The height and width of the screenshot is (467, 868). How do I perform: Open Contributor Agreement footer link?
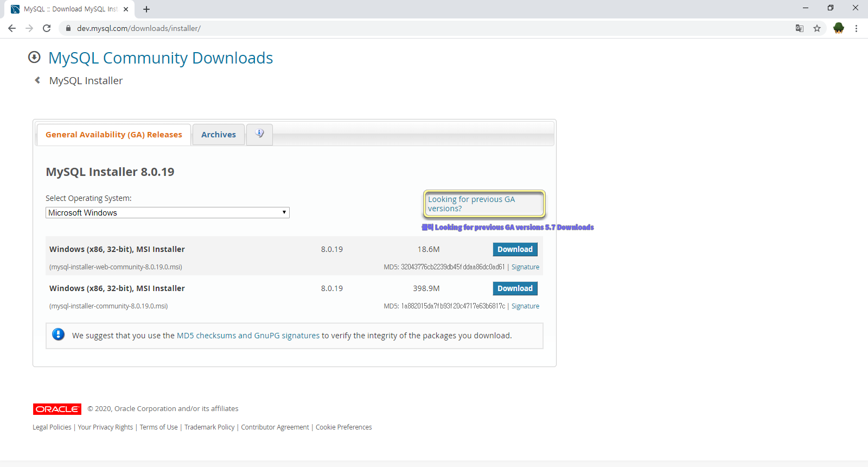click(275, 427)
